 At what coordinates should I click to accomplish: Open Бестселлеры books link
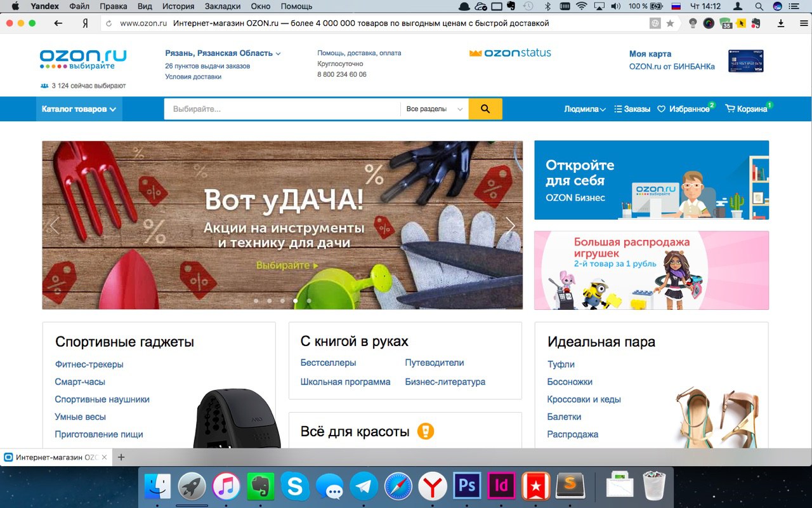(x=328, y=363)
